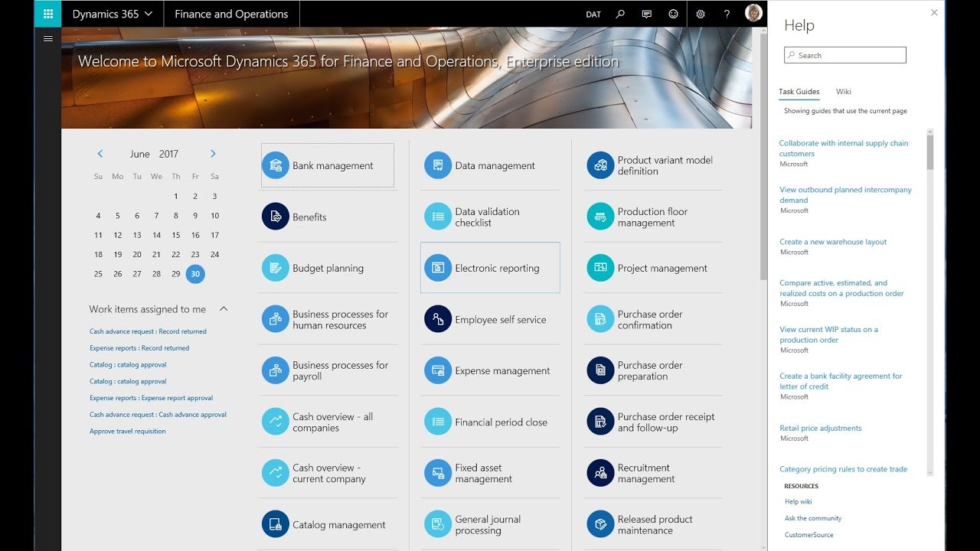
Task: Click Finance and Operations header link
Action: 231,14
